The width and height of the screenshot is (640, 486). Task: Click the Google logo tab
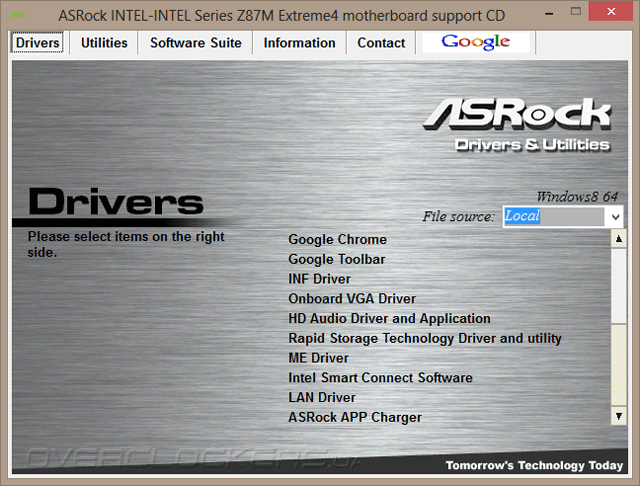(x=476, y=42)
